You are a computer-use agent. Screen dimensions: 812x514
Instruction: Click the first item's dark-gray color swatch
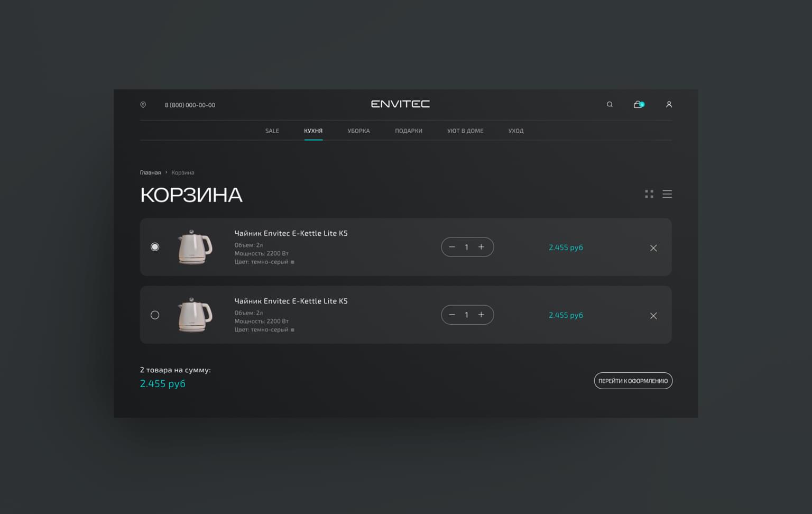[x=292, y=262]
